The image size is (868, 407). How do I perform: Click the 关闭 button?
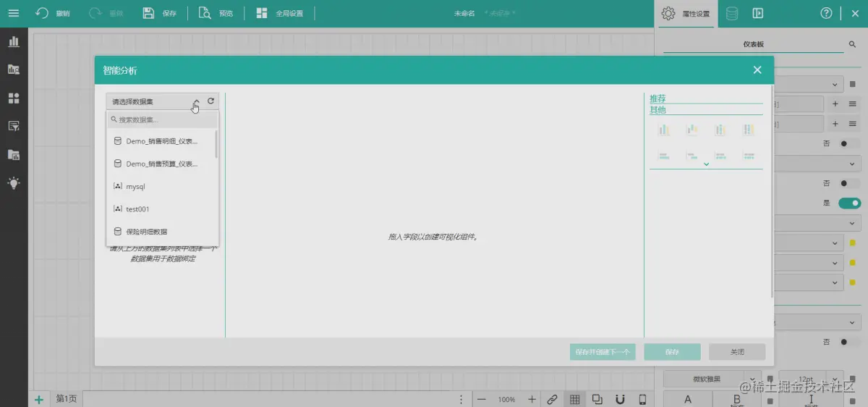click(x=737, y=352)
